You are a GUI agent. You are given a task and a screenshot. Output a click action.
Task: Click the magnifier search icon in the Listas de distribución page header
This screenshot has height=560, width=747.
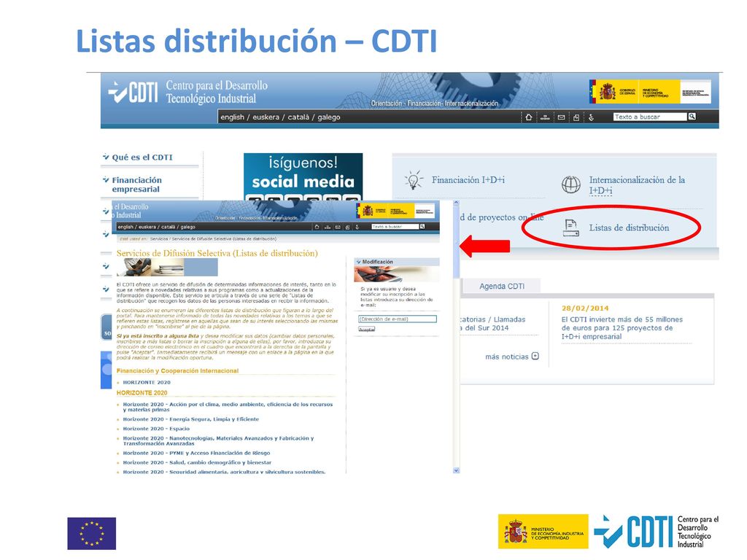tap(422, 227)
